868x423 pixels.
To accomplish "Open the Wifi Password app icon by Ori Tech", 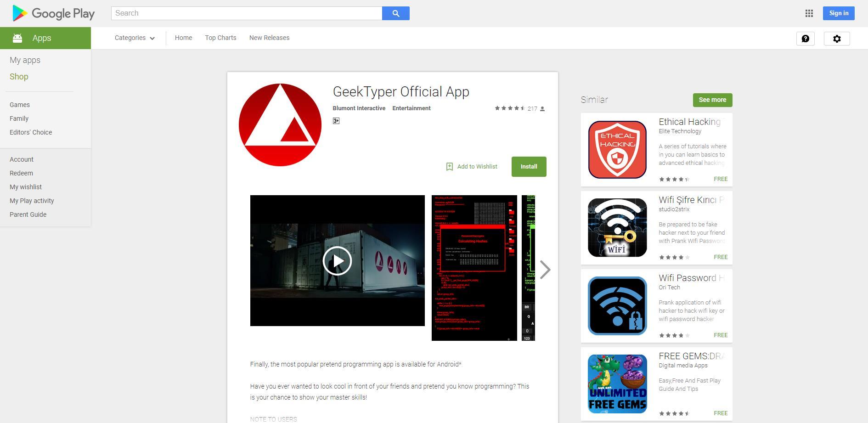I will [617, 306].
